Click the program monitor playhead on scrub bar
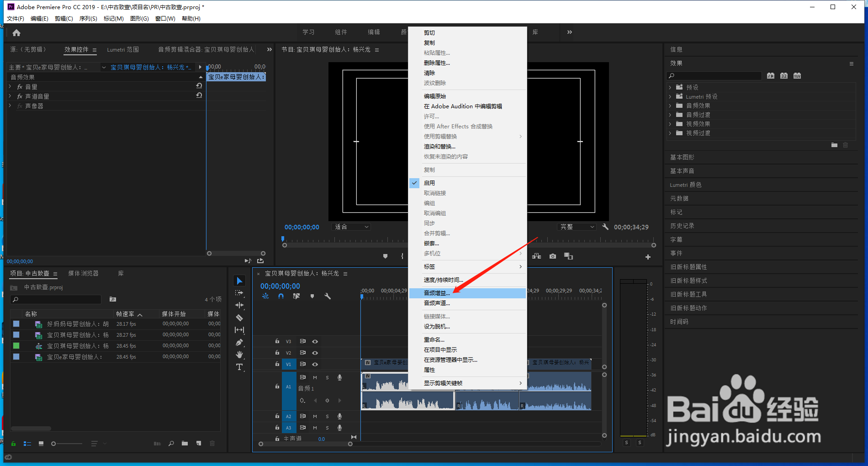 click(x=283, y=238)
